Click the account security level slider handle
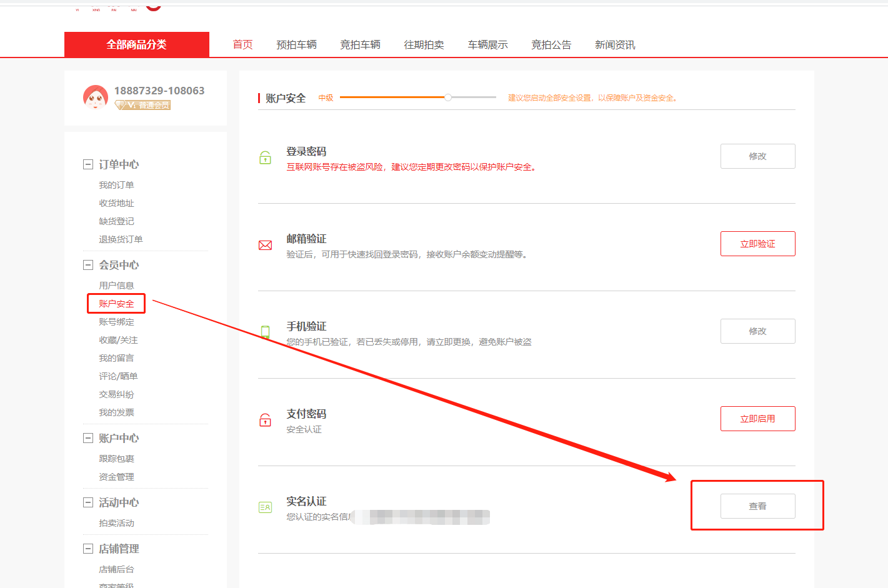Image resolution: width=888 pixels, height=588 pixels. tap(448, 97)
